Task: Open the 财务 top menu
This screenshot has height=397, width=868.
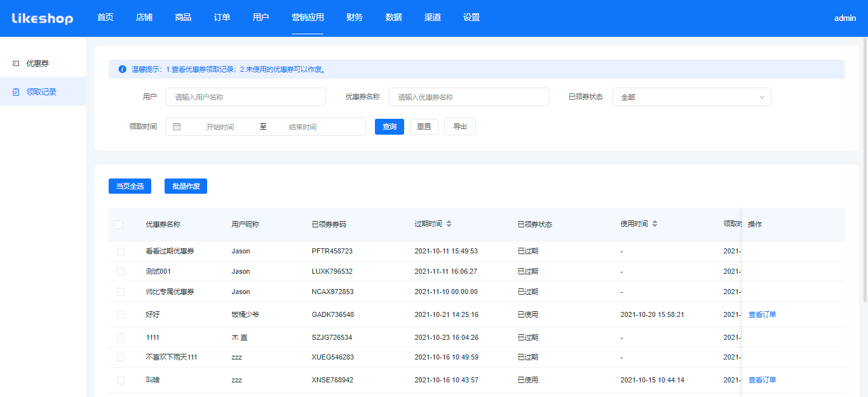Action: coord(355,18)
